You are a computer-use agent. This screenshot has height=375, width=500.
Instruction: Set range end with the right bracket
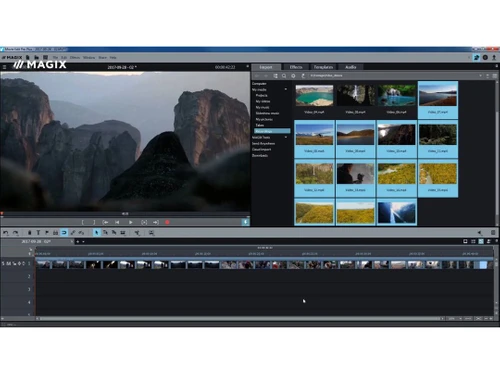coord(94,222)
